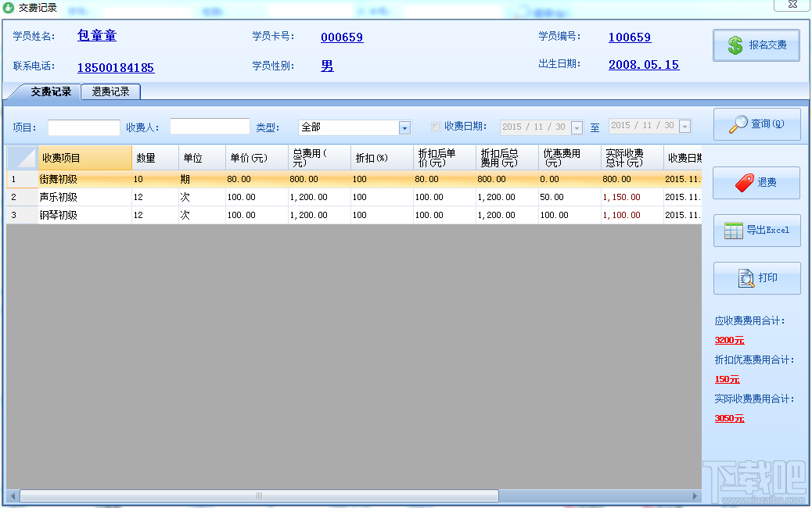Click the 单价(元) column header
This screenshot has width=812, height=508.
(x=257, y=158)
